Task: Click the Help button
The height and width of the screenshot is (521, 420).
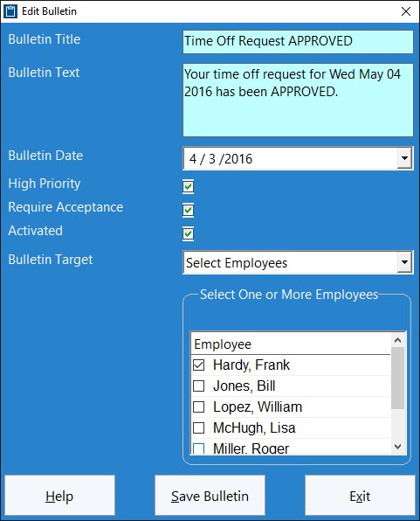Action: click(x=59, y=495)
